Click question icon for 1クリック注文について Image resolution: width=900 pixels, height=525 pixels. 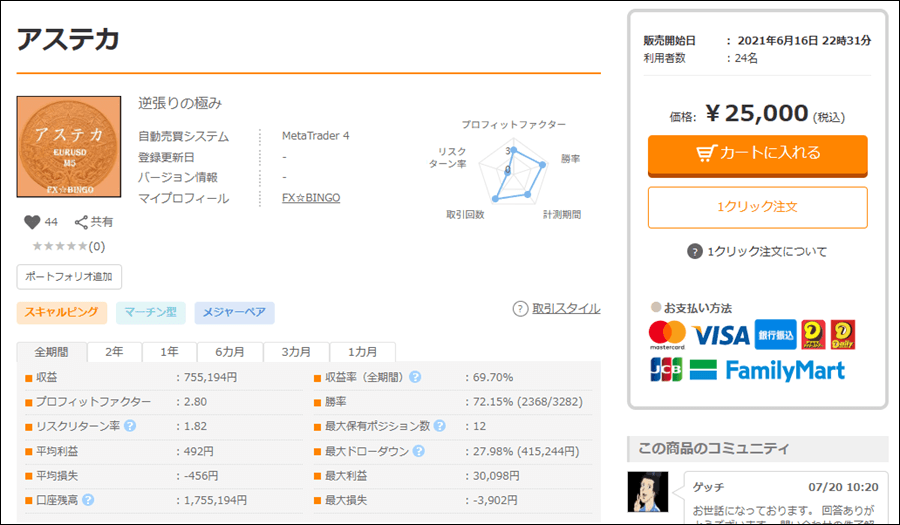pos(695,251)
